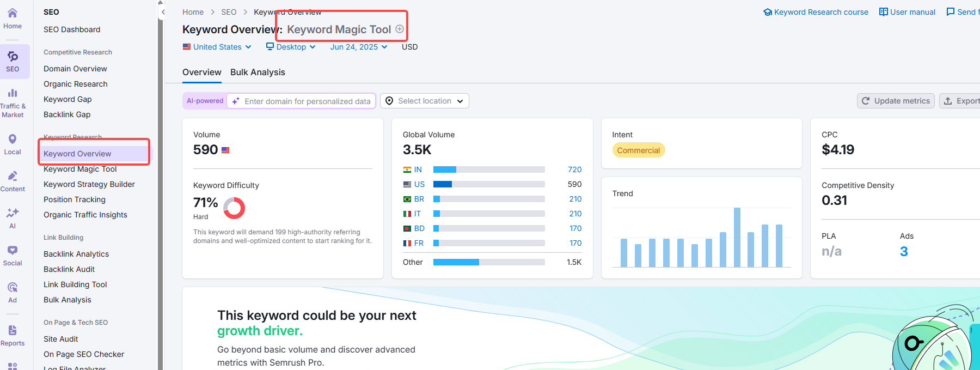The image size is (980, 370).
Task: Click the Update metrics button
Action: coord(896,101)
